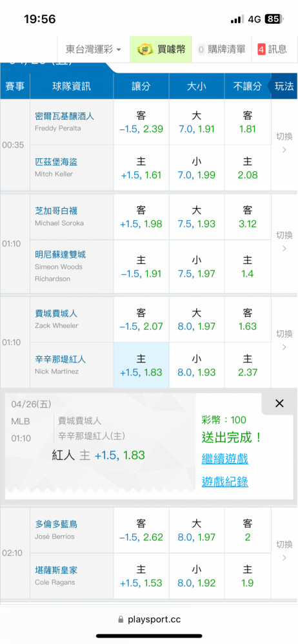Open the 遊戲紀錄 link
Viewport: 298px width, 644px height.
tap(224, 481)
